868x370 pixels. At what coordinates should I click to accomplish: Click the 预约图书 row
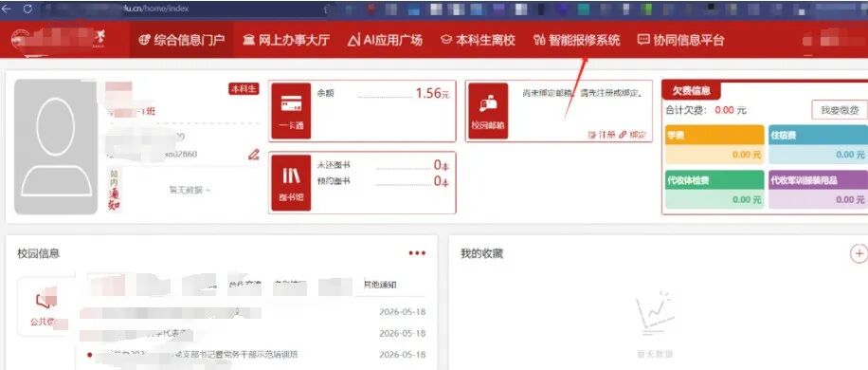pyautogui.click(x=383, y=181)
